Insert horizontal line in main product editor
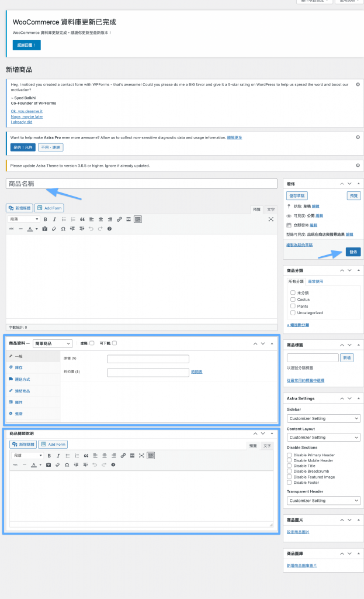 tap(20, 229)
